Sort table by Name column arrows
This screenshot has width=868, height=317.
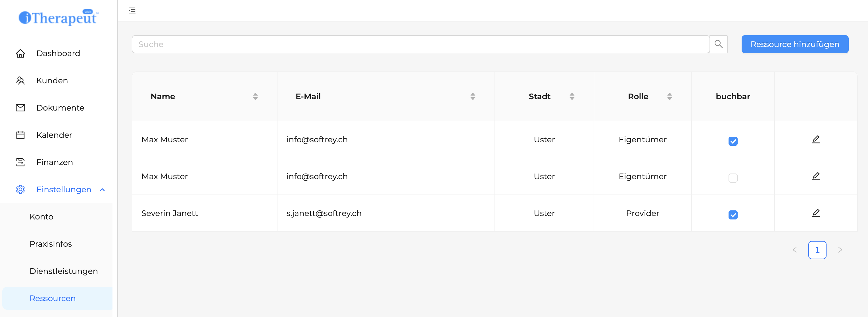point(255,97)
